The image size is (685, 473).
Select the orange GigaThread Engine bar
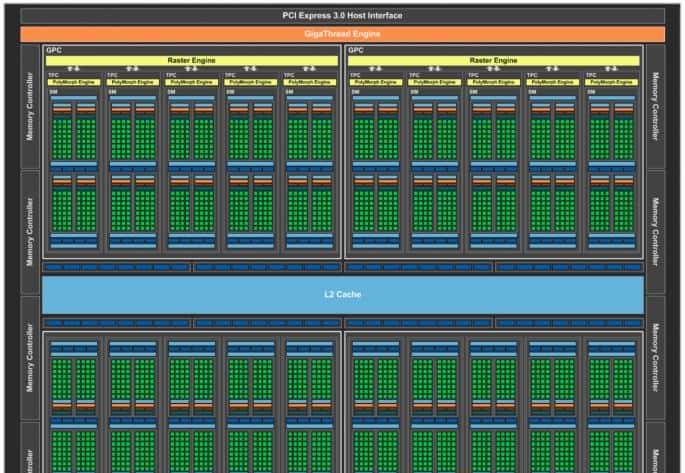pos(342,34)
